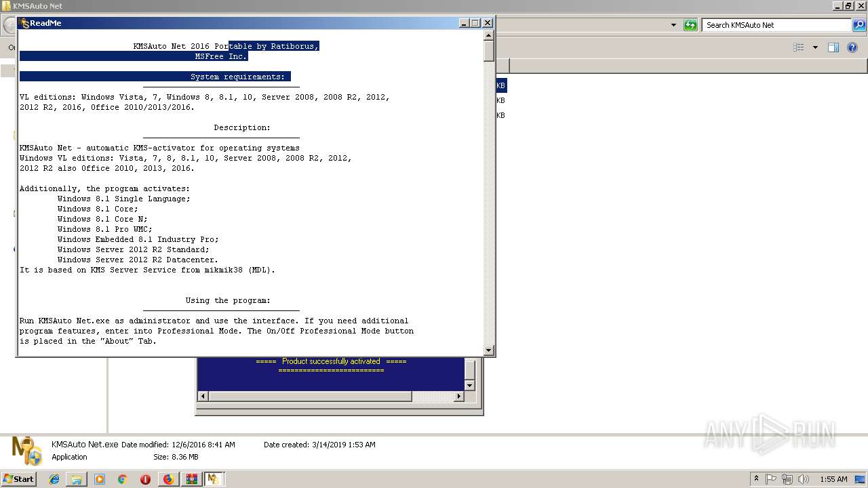Click 'Date modified: 12/6/2016 8:41 AM' text
Viewport: 868px width, 488px height.
coord(178,445)
